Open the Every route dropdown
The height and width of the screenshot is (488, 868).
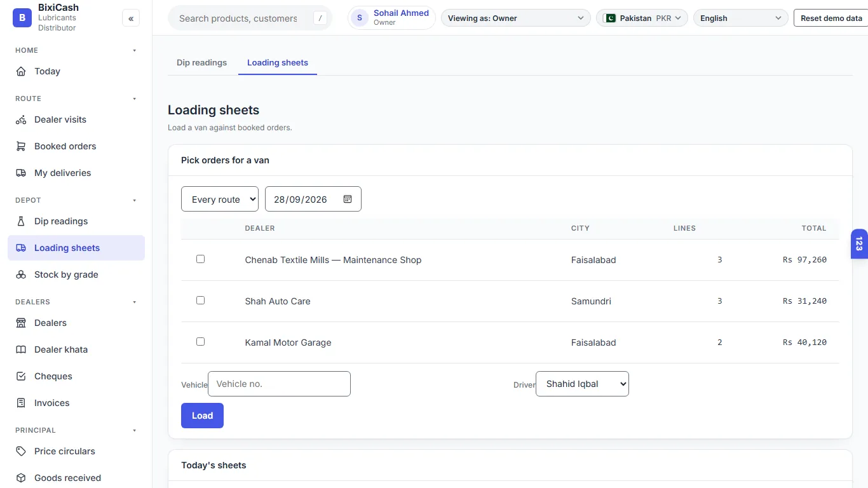(x=220, y=199)
